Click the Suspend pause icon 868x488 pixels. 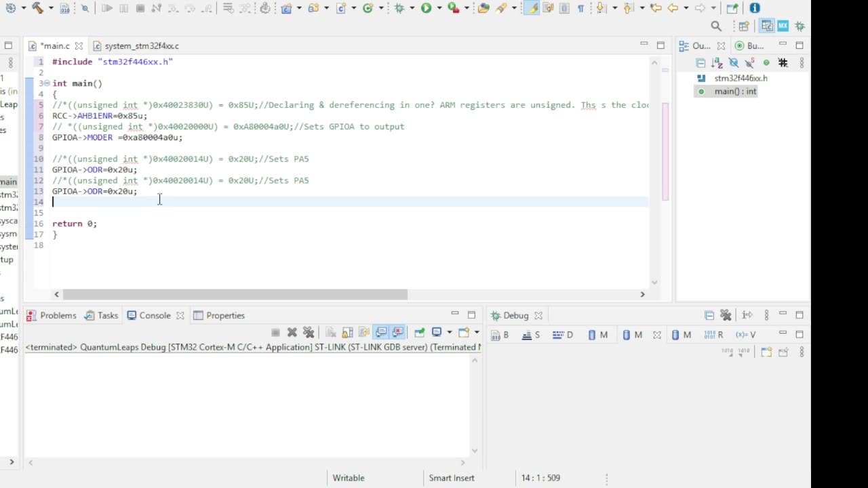pyautogui.click(x=124, y=8)
